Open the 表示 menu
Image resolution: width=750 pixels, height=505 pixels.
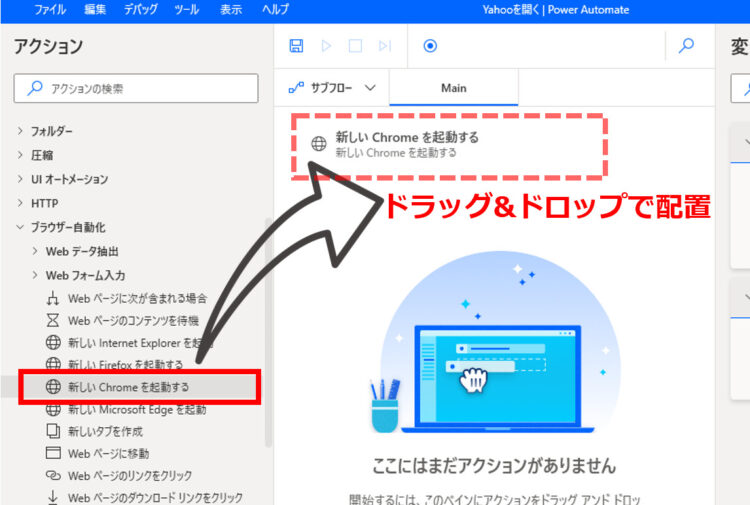click(x=231, y=10)
